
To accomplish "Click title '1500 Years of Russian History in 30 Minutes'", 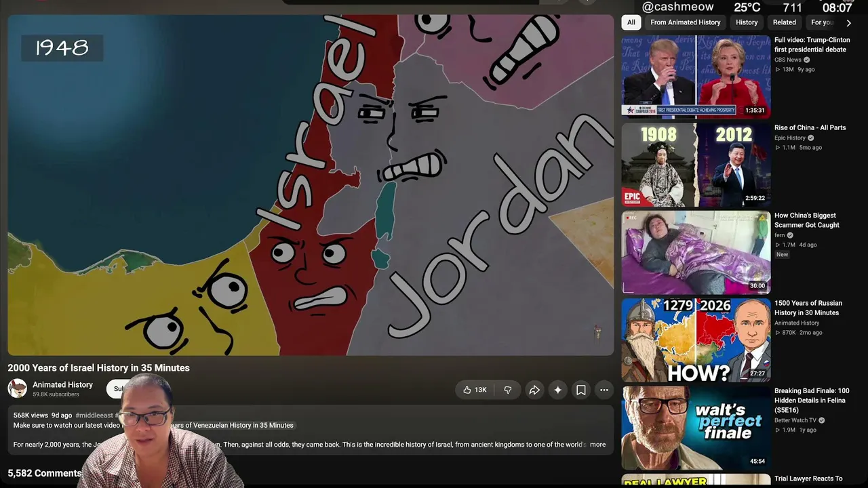I will pos(808,308).
